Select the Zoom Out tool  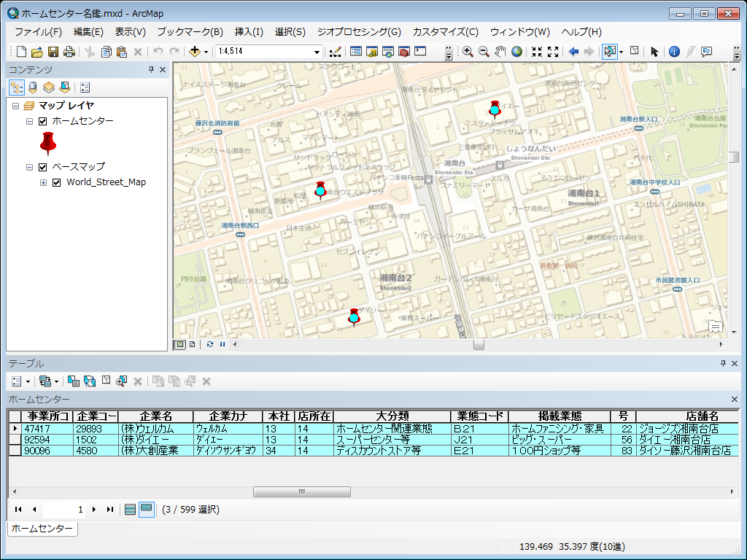[484, 52]
